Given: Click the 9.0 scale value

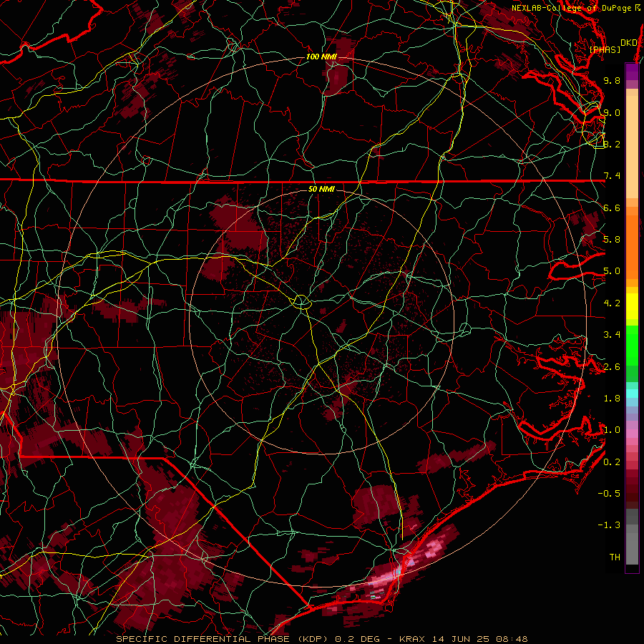Looking at the screenshot, I should 612,112.
